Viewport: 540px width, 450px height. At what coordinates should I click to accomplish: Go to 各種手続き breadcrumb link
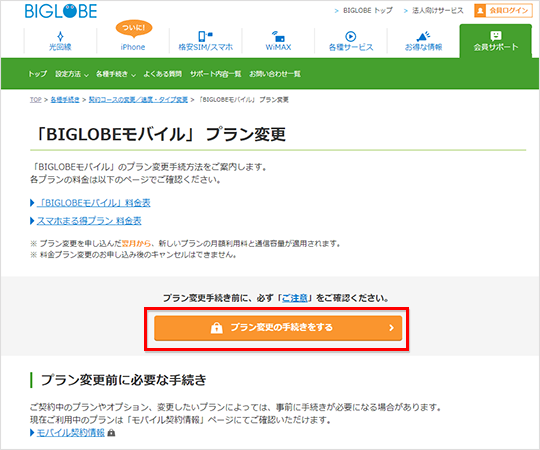(x=65, y=100)
